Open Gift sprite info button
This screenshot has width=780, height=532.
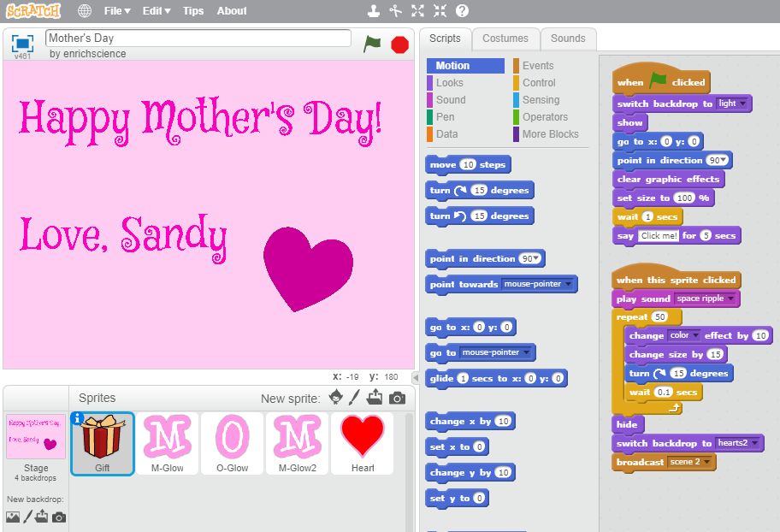click(x=78, y=418)
